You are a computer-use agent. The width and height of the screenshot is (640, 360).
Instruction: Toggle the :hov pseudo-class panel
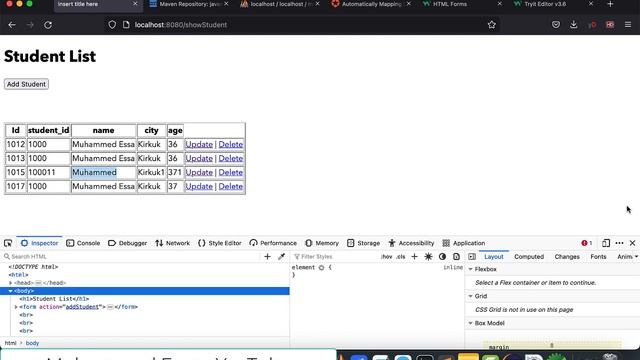[386, 257]
